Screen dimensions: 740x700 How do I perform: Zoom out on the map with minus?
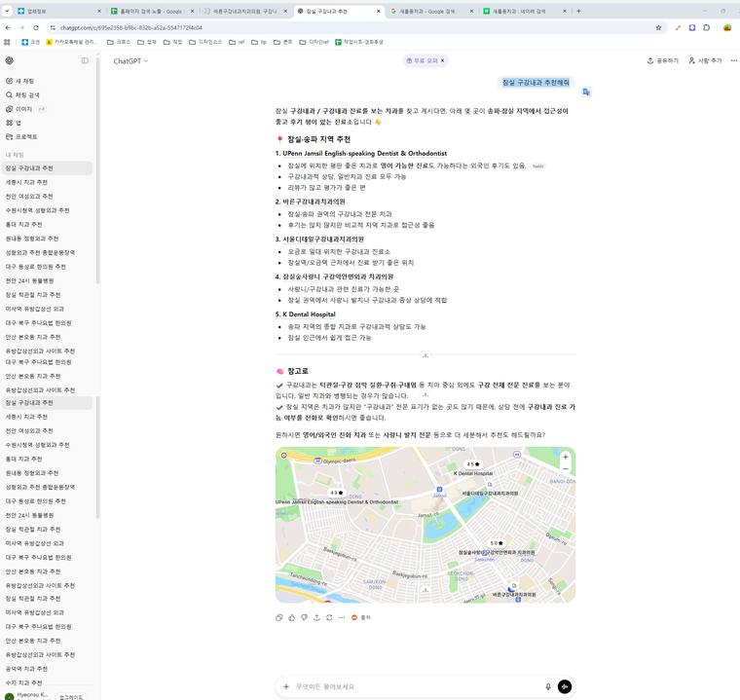(566, 468)
